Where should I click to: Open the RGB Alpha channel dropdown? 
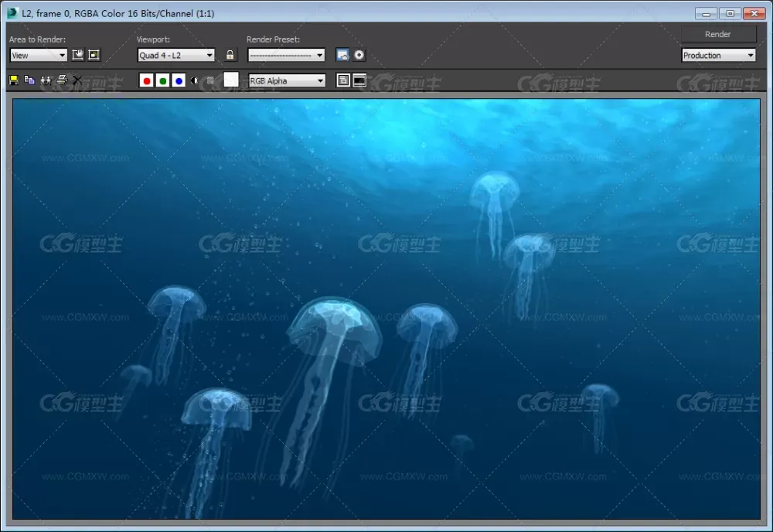tap(287, 81)
